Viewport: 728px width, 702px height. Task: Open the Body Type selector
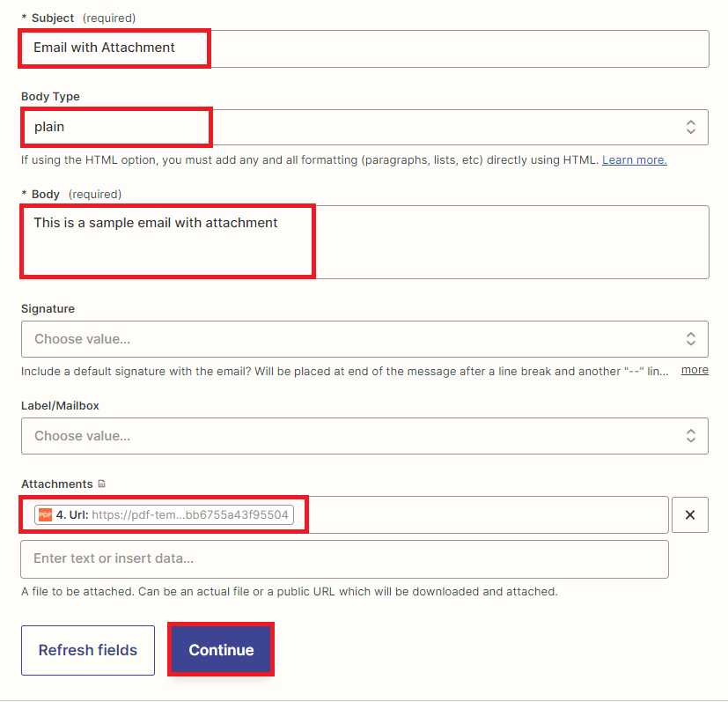pos(352,127)
